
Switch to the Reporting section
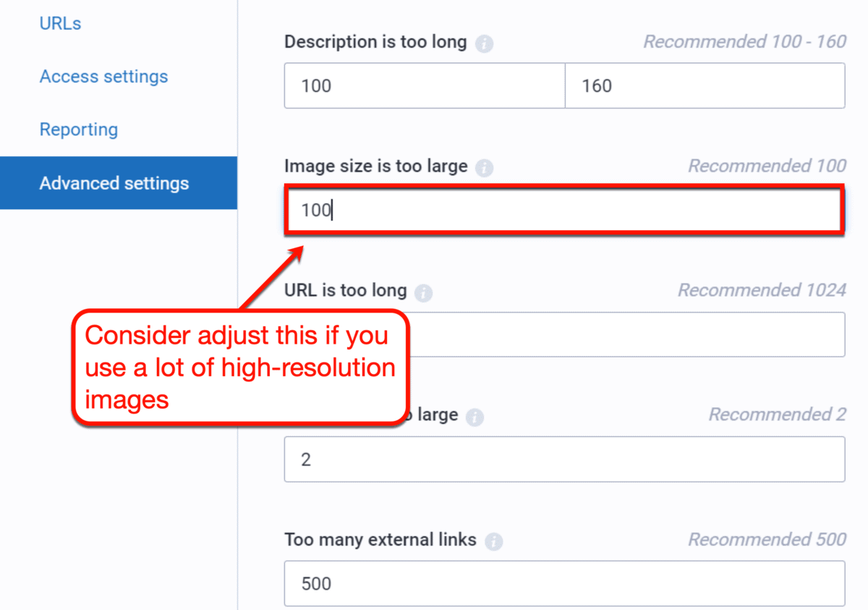coord(79,130)
